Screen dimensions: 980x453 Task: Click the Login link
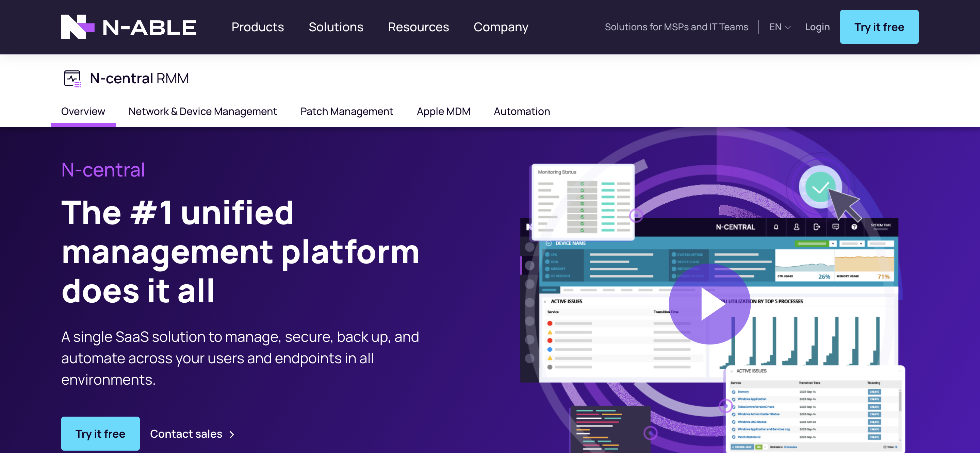point(817,27)
